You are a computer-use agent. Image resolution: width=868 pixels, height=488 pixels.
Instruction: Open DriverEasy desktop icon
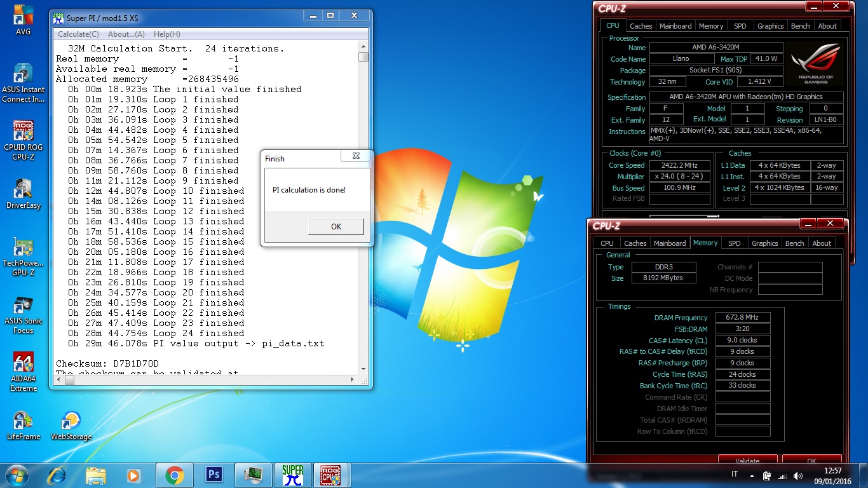23,194
